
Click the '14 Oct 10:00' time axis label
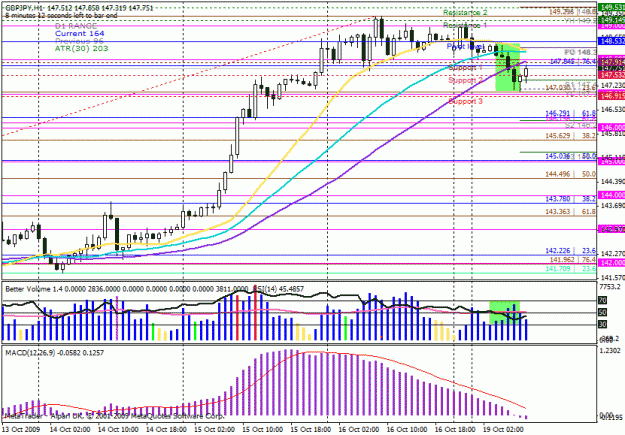coord(118,429)
